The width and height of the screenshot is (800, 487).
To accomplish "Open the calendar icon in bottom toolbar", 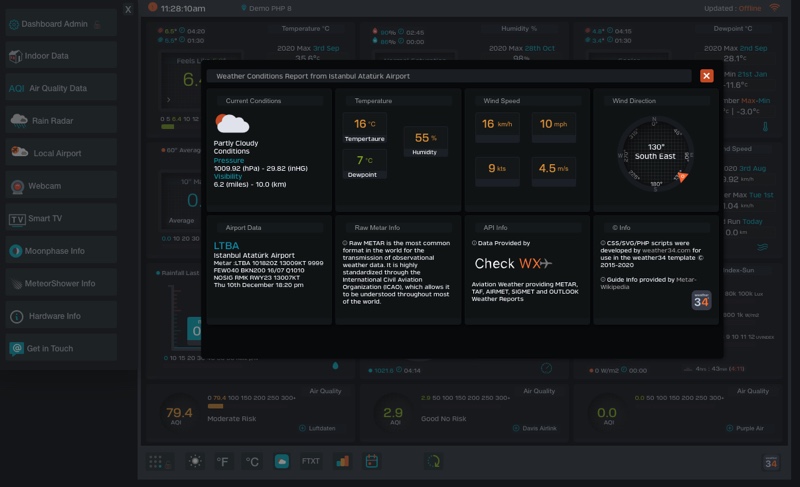I will (x=372, y=462).
